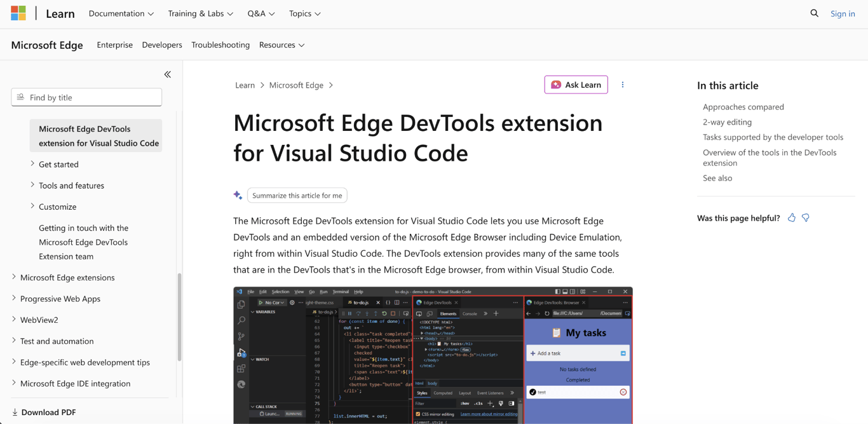
Task: Open the search magnifier icon
Action: point(814,13)
